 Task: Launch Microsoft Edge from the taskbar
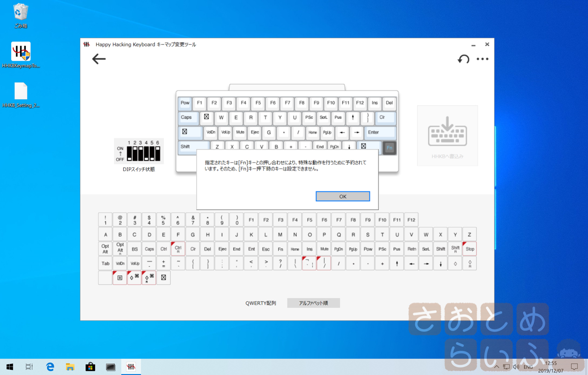pyautogui.click(x=50, y=367)
